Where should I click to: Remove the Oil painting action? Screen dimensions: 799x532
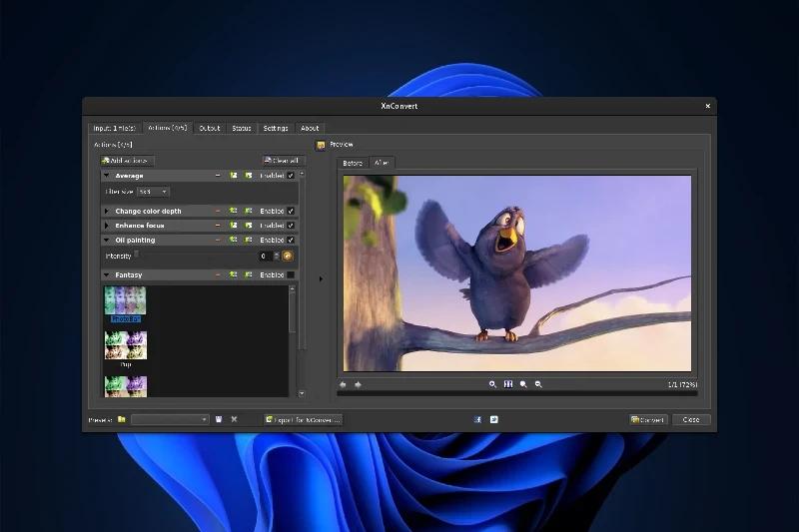218,240
